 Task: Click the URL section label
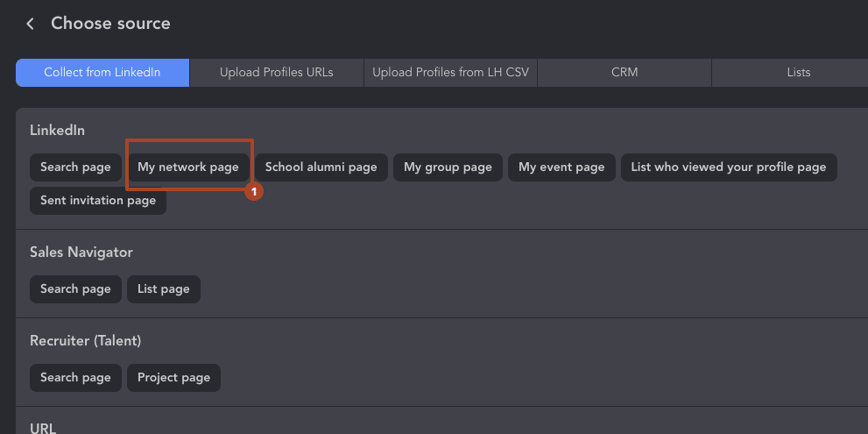click(x=43, y=429)
